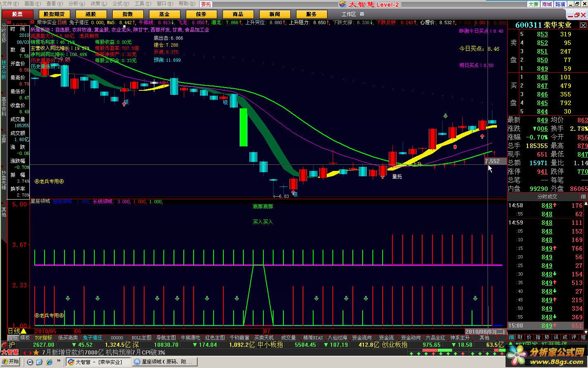
Task: Switch to 技术分析 sidebar tab
Action: pyautogui.click(x=4, y=70)
